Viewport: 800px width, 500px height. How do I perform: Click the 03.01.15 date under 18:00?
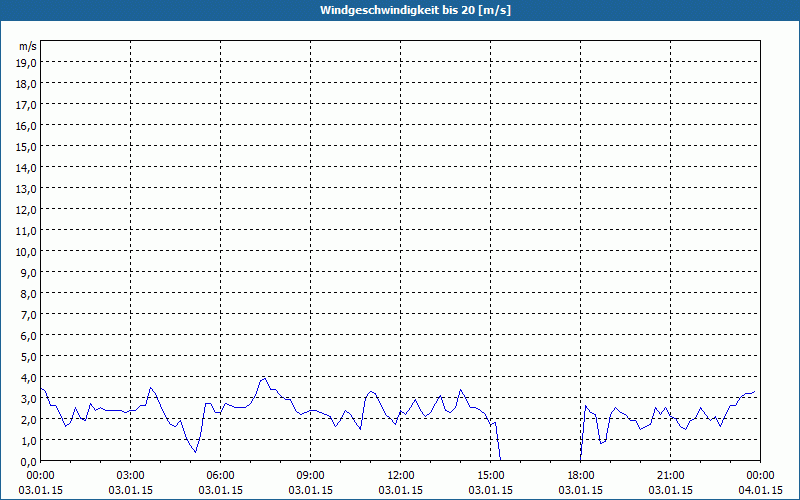point(581,490)
